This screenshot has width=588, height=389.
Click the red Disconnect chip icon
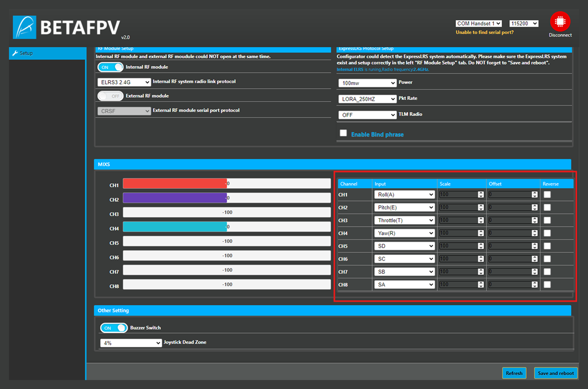tap(560, 22)
